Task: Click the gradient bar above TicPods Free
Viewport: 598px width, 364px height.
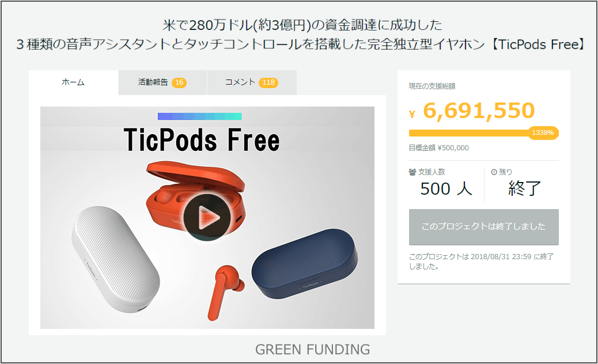Action: [199, 116]
